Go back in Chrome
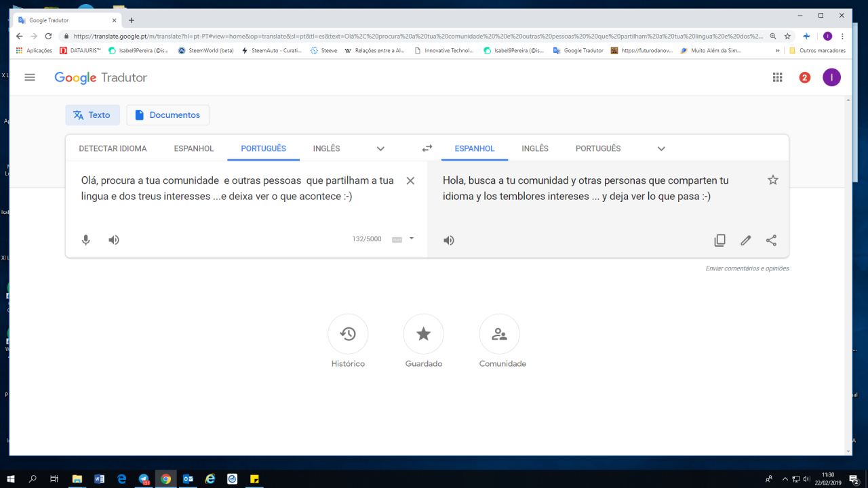868x488 pixels. [x=18, y=37]
